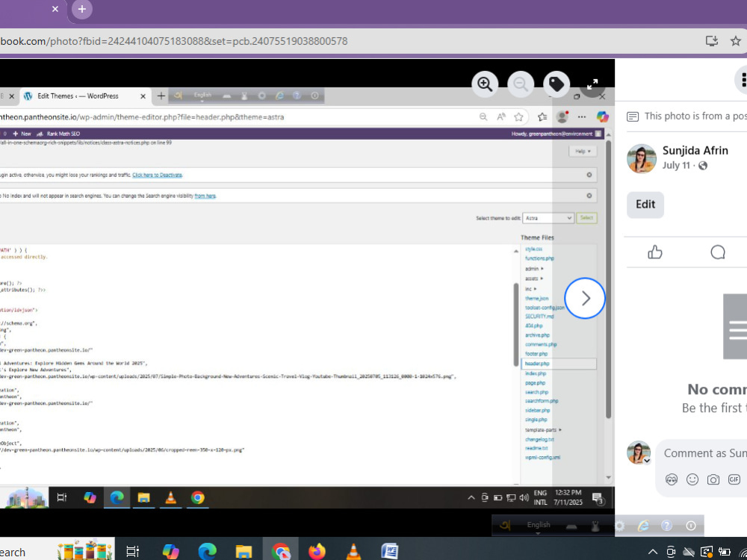Viewport: 747px width, 560px height.
Task: Click the Edit button under Sunjida Afrin
Action: tap(645, 205)
